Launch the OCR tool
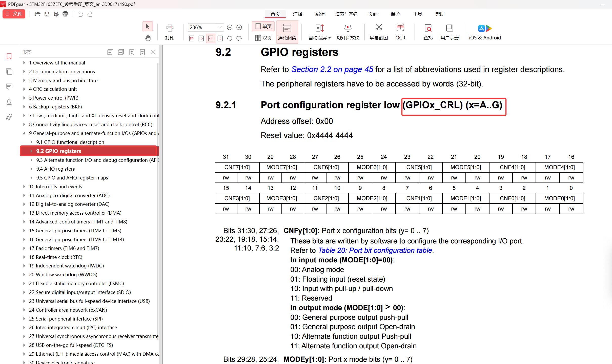Screen dimensions: 612x364 [x=400, y=32]
